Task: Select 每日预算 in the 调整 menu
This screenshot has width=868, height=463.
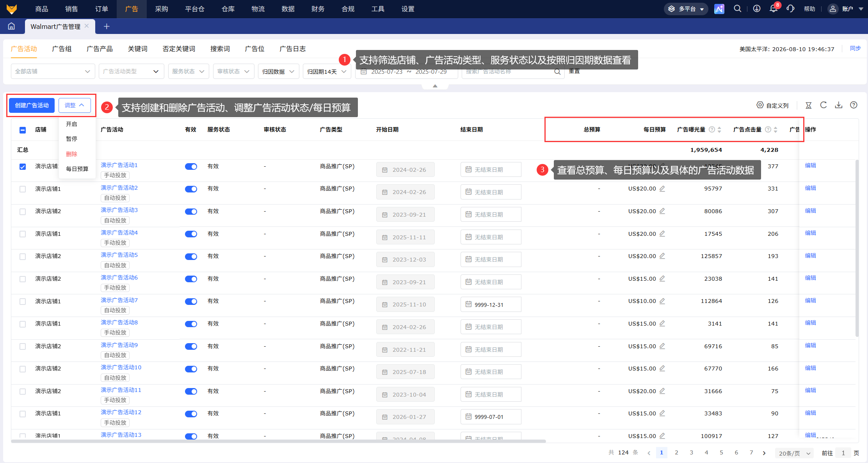Action: coord(77,169)
